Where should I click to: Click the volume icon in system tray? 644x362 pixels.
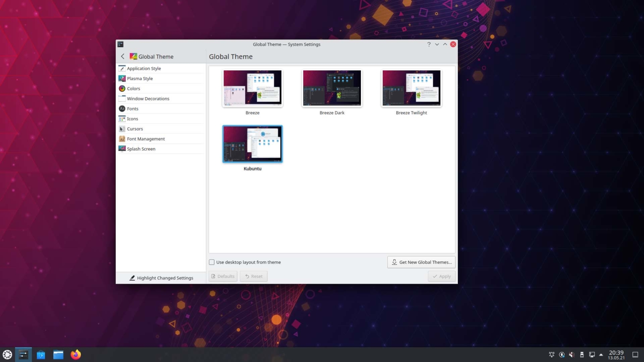[571, 354]
